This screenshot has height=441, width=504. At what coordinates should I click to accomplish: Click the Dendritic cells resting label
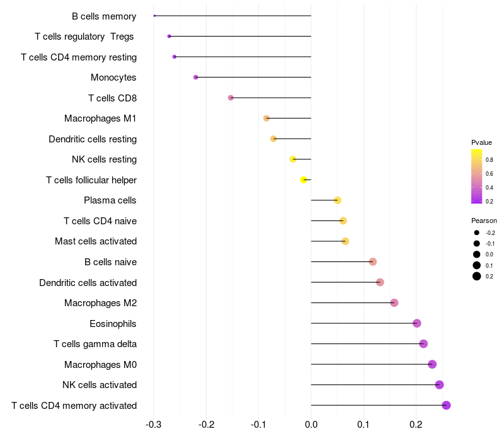pyautogui.click(x=93, y=139)
